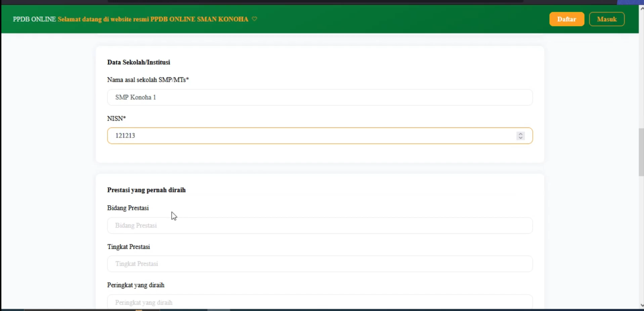This screenshot has height=311, width=644.
Task: Click the scrollbar down arrow at bottom
Action: pyautogui.click(x=641, y=305)
